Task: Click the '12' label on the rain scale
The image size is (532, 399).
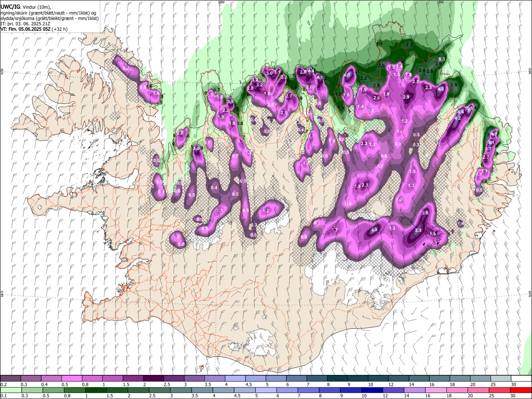Action: [x=385, y=396]
